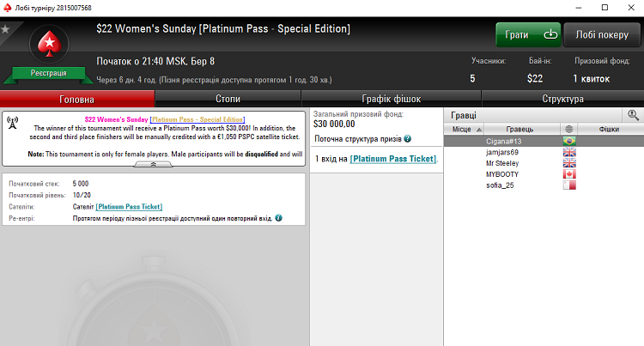Select player Cigana#13 row
The height and width of the screenshot is (346, 644).
pyautogui.click(x=544, y=141)
